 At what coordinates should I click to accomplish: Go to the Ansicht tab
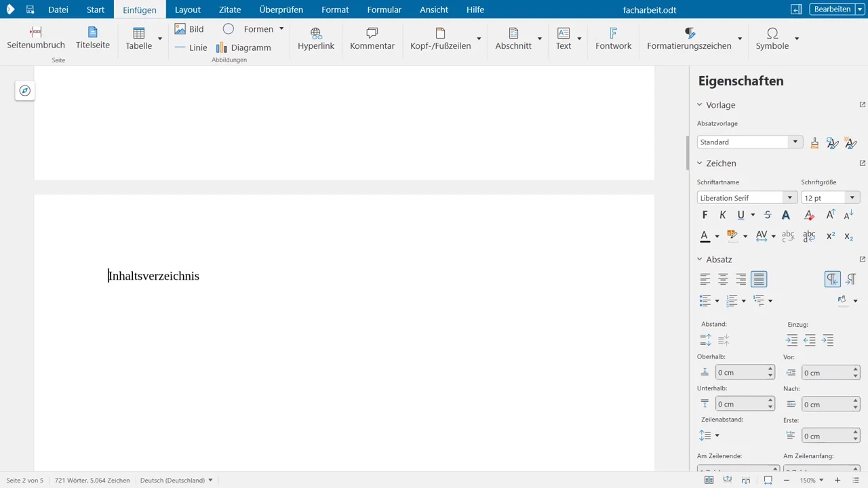(434, 9)
